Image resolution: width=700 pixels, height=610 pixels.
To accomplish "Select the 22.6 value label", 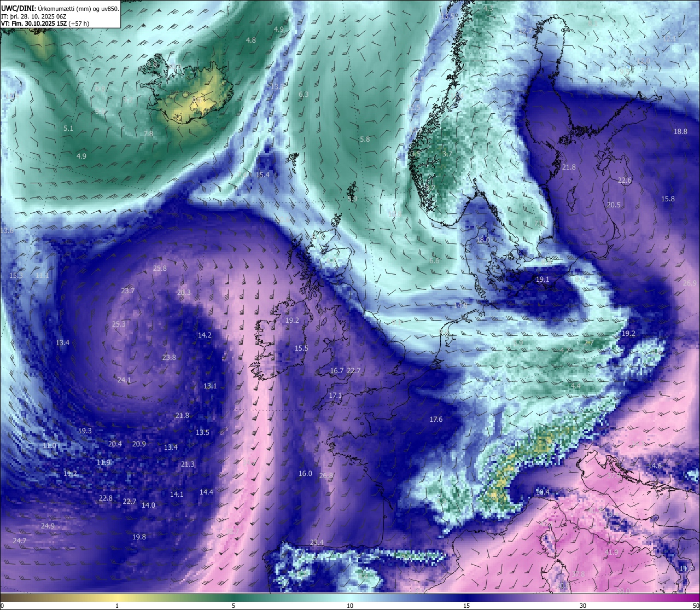I will 625,180.
